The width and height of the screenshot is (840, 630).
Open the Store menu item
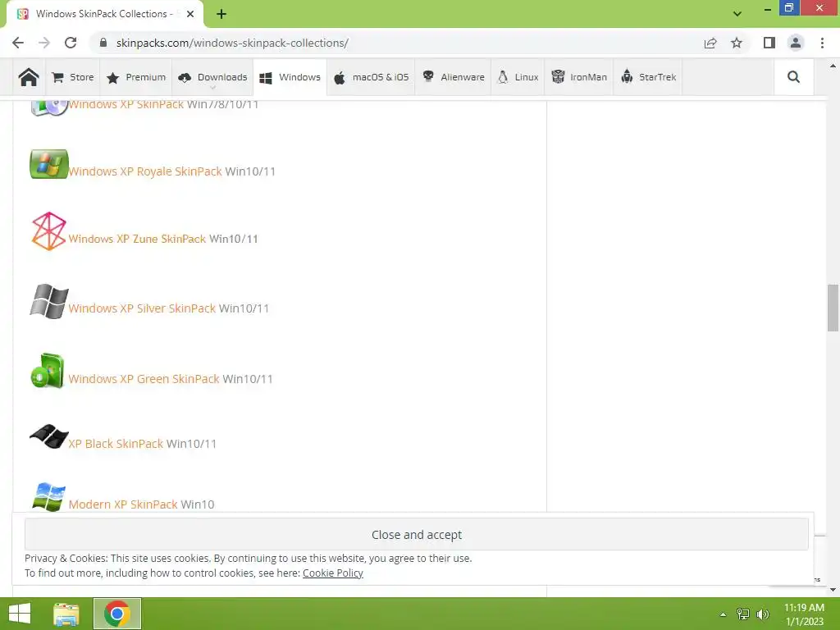[73, 77]
